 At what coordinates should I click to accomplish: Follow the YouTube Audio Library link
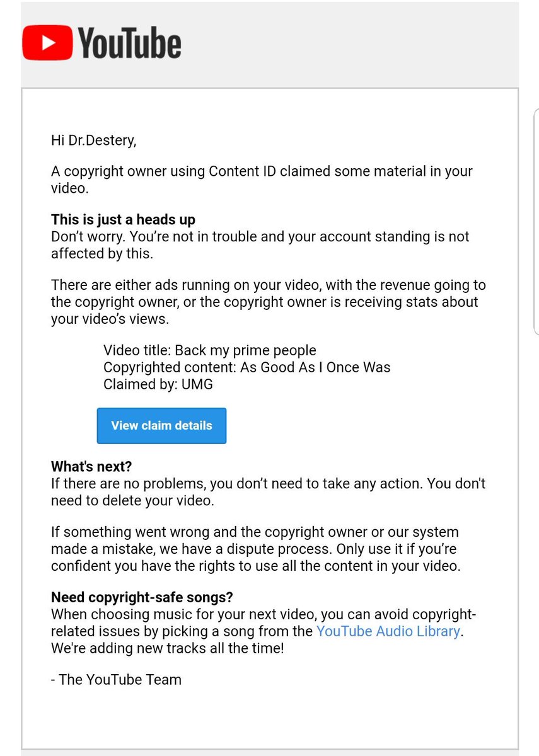point(388,631)
